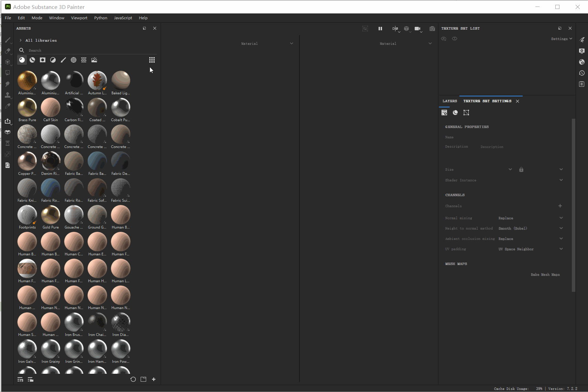
Task: Select the mesh maps square icon tab
Action: pos(466,113)
